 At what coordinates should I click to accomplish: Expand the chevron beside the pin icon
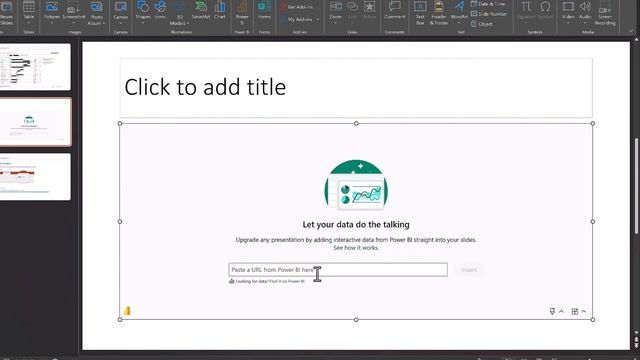pyautogui.click(x=561, y=311)
